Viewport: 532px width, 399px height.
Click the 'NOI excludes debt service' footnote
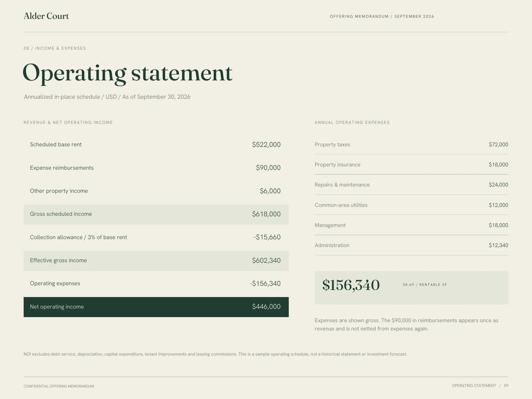tap(215, 354)
